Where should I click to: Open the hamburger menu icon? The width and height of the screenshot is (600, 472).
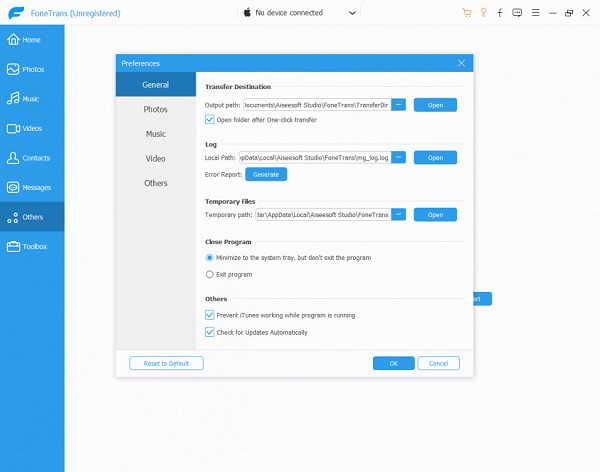point(536,13)
